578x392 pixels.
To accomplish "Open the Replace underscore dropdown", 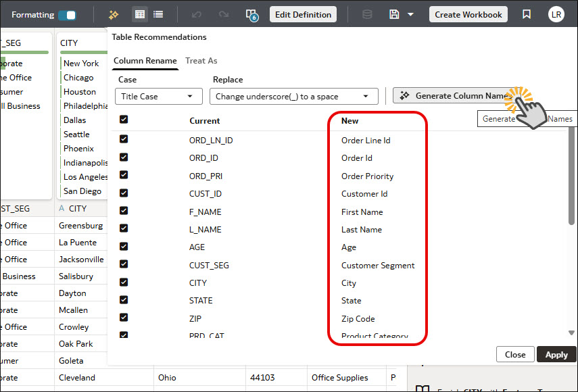I will (x=293, y=97).
